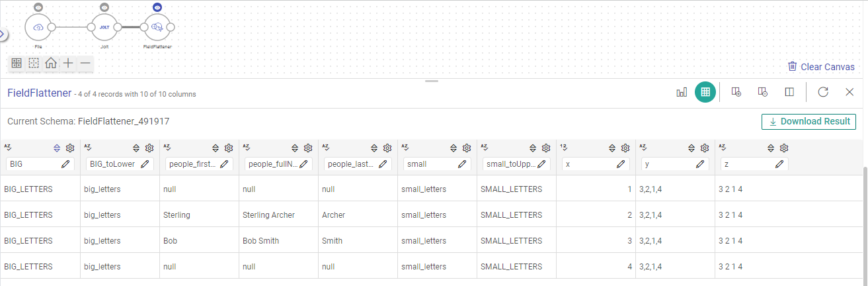Refresh the FieldFlattener results
868x286 pixels.
[823, 92]
